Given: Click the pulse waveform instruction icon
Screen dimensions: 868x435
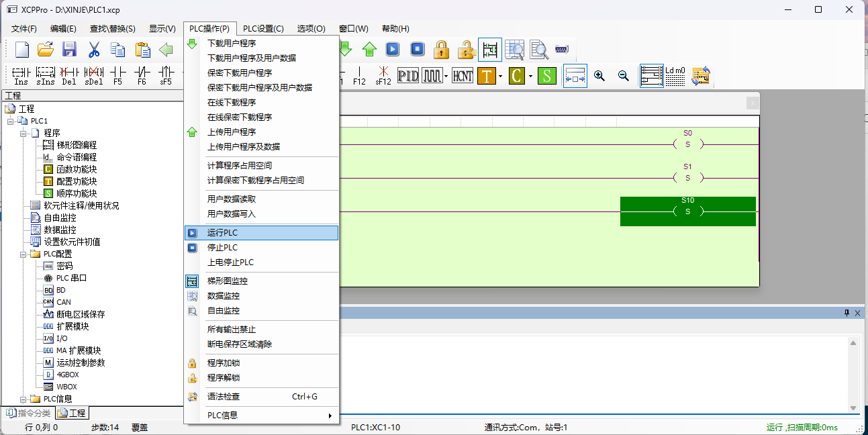Looking at the screenshot, I should (433, 75).
